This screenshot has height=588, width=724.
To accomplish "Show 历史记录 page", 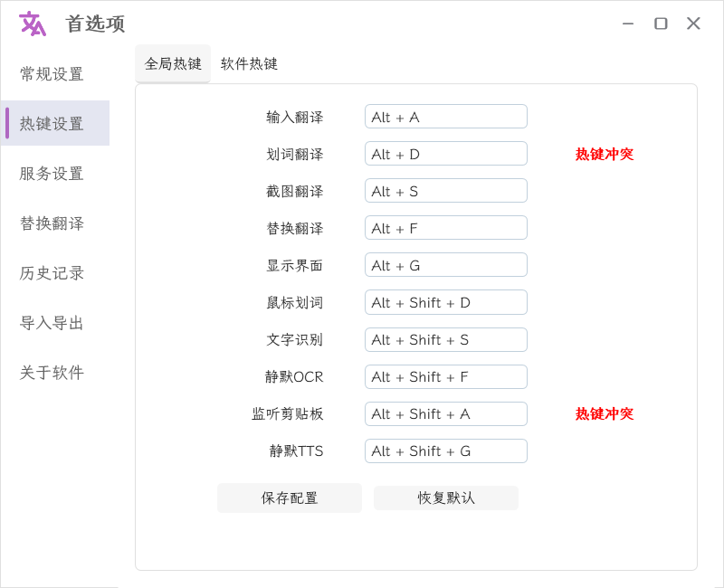I will pyautogui.click(x=52, y=273).
